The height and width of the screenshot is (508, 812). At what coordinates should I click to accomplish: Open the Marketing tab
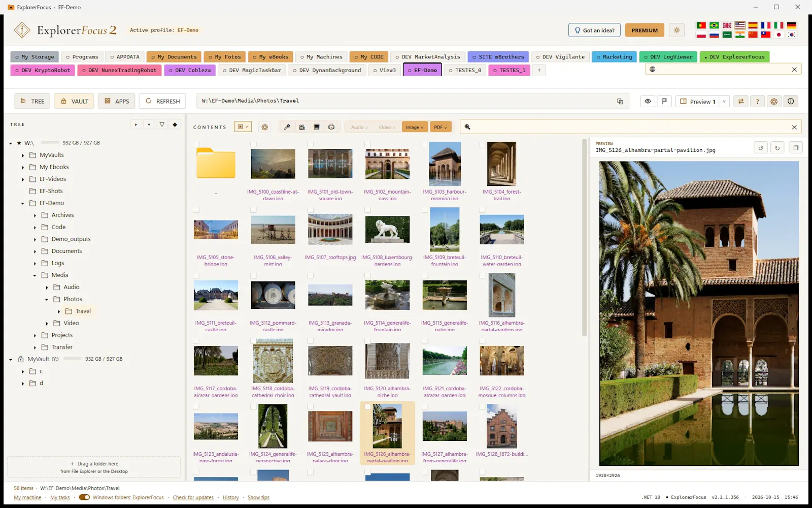[614, 57]
